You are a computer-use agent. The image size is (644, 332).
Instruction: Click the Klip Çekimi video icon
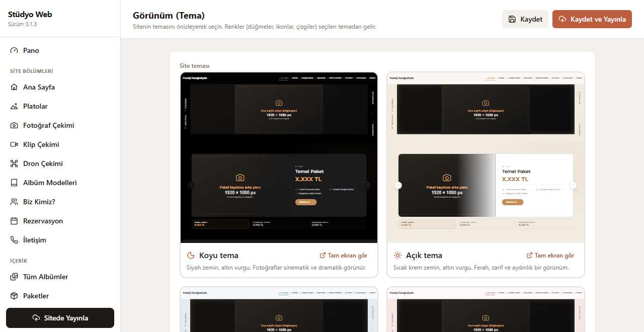tap(14, 144)
